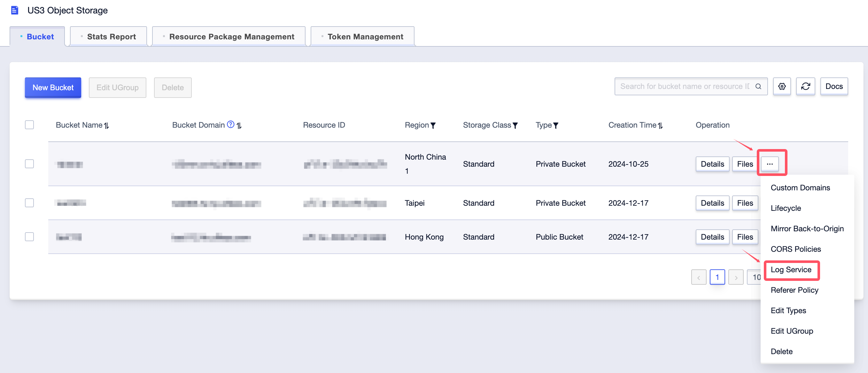Open the Type filter funnel
The width and height of the screenshot is (868, 373).
556,125
